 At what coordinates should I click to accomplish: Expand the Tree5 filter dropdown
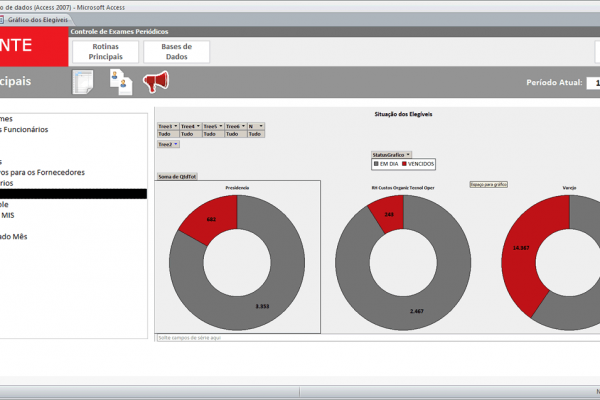point(218,127)
